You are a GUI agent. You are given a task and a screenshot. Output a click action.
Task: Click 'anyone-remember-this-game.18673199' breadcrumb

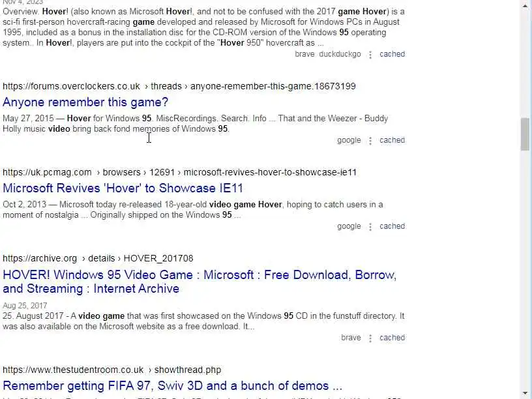(x=273, y=86)
